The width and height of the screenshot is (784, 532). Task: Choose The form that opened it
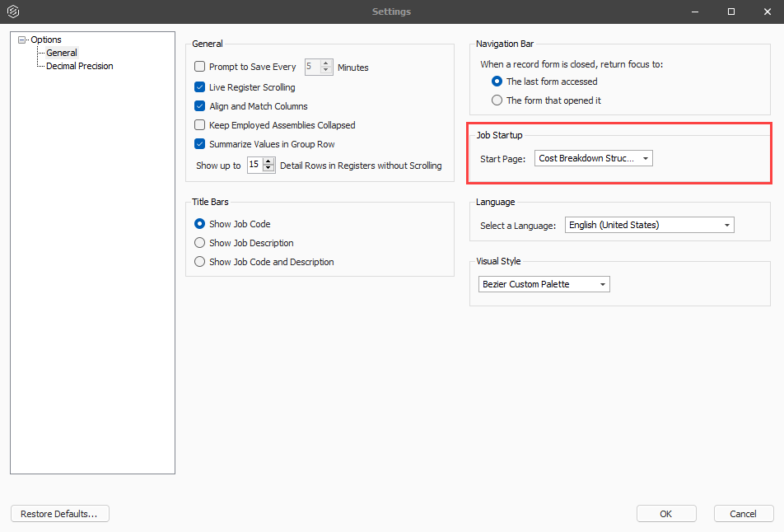pos(497,100)
